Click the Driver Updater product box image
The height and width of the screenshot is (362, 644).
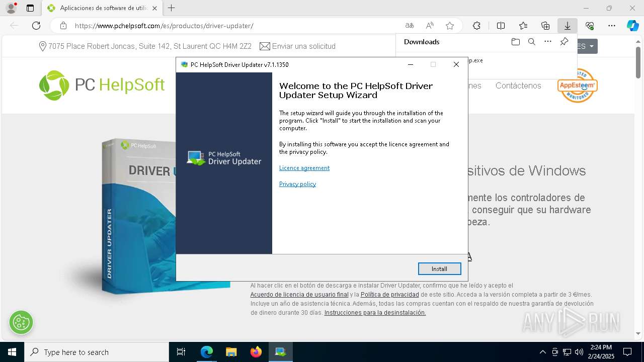click(138, 216)
